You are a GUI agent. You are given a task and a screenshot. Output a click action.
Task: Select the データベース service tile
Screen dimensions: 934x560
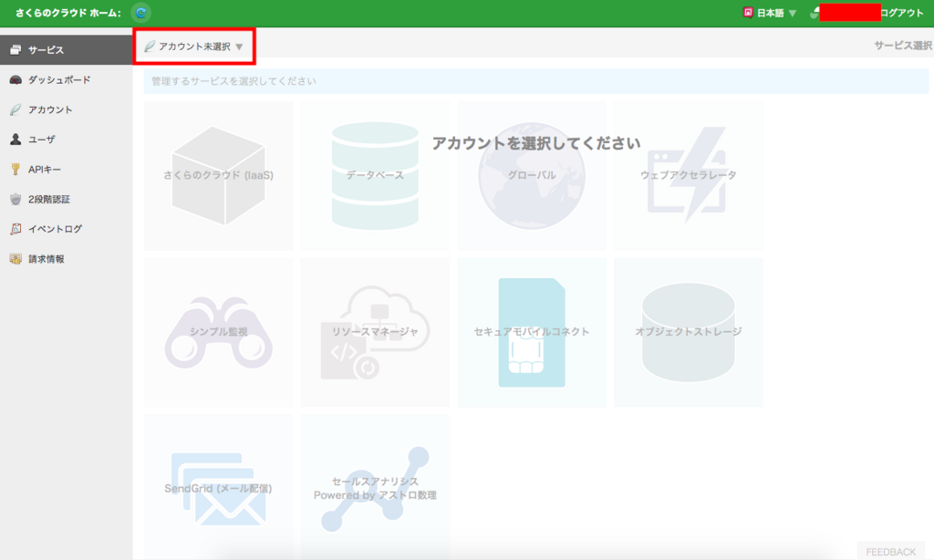coord(375,176)
